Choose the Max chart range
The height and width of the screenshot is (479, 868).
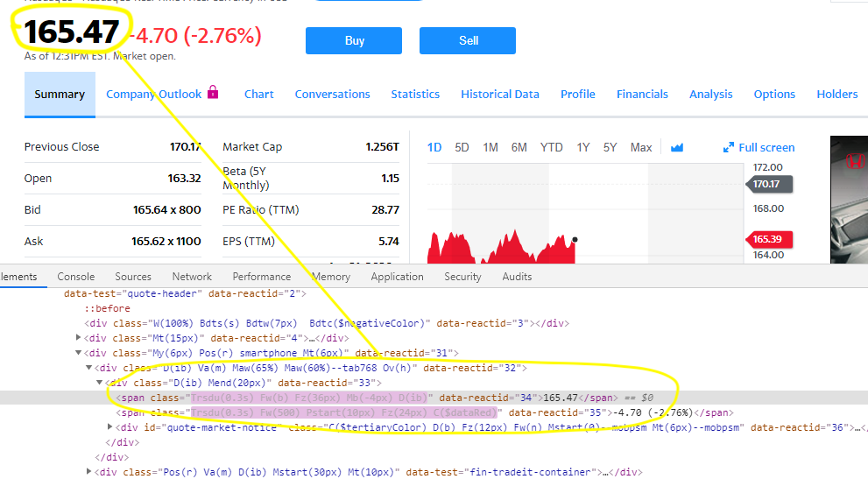pos(641,147)
